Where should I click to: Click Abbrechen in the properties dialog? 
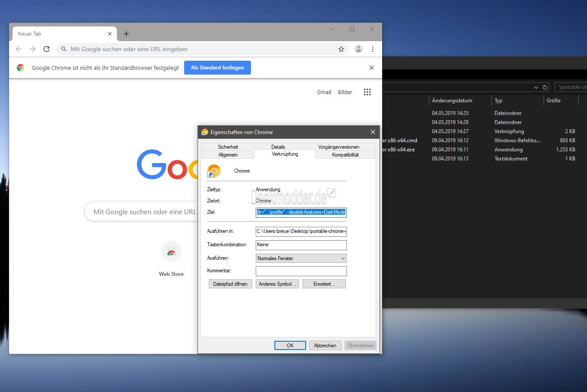click(x=325, y=346)
